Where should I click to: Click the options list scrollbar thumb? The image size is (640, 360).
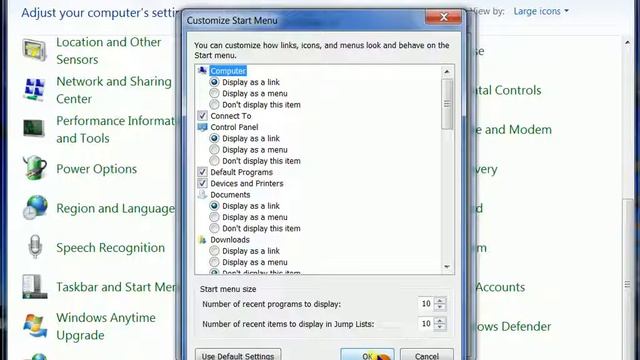pos(447,104)
